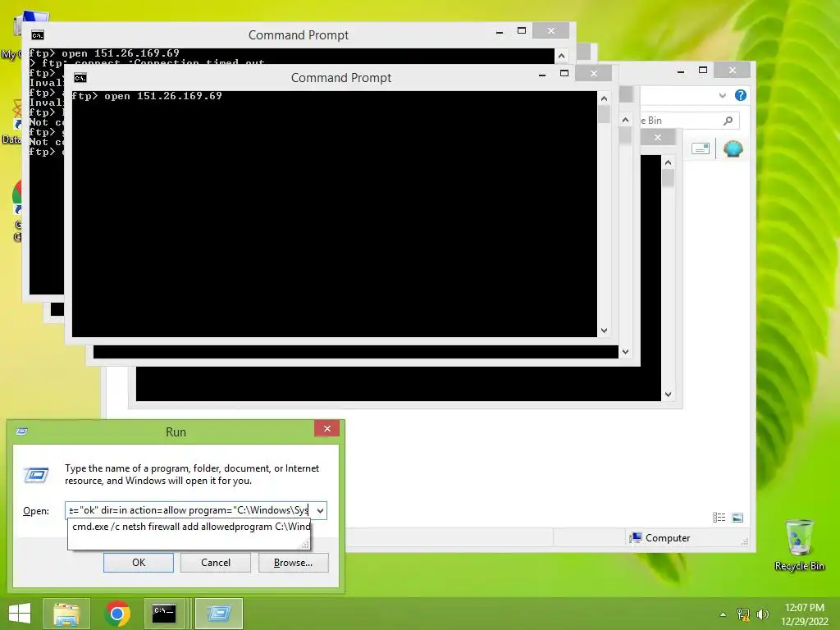Minimize the Explorer window

click(680, 71)
